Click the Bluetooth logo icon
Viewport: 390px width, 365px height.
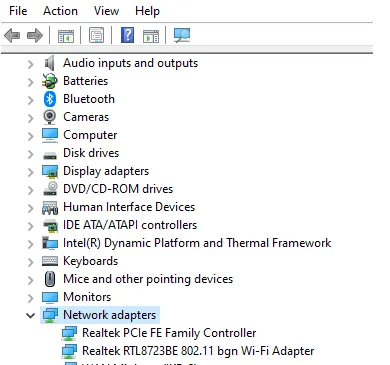click(50, 99)
